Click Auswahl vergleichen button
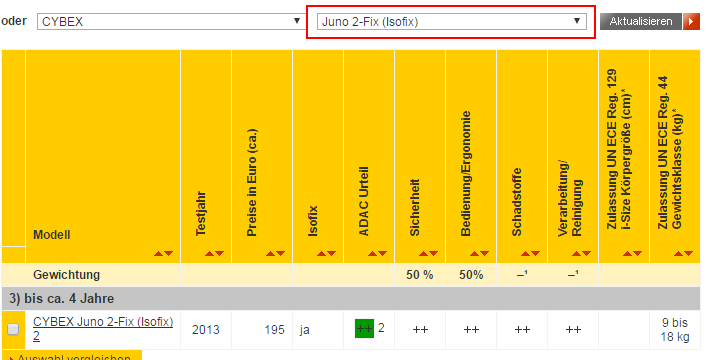The height and width of the screenshot is (360, 707). (x=72, y=355)
